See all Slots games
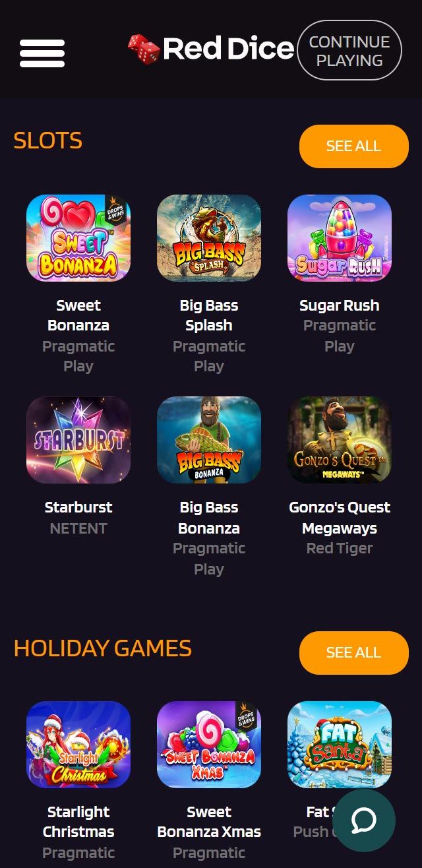The height and width of the screenshot is (868, 422). tap(354, 146)
